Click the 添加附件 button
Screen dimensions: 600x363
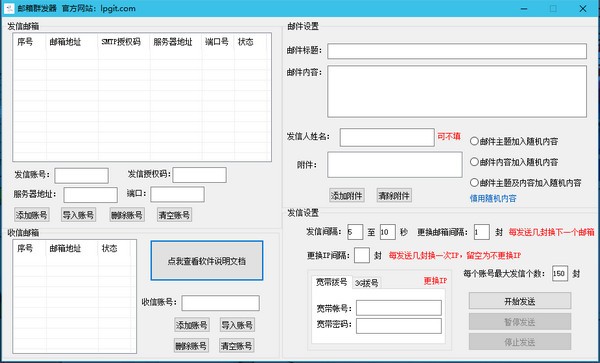point(347,195)
